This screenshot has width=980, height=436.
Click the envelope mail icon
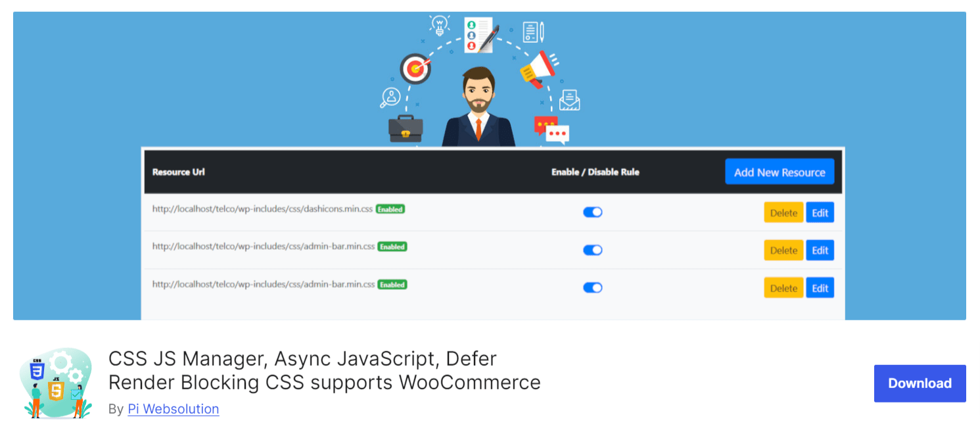(569, 100)
